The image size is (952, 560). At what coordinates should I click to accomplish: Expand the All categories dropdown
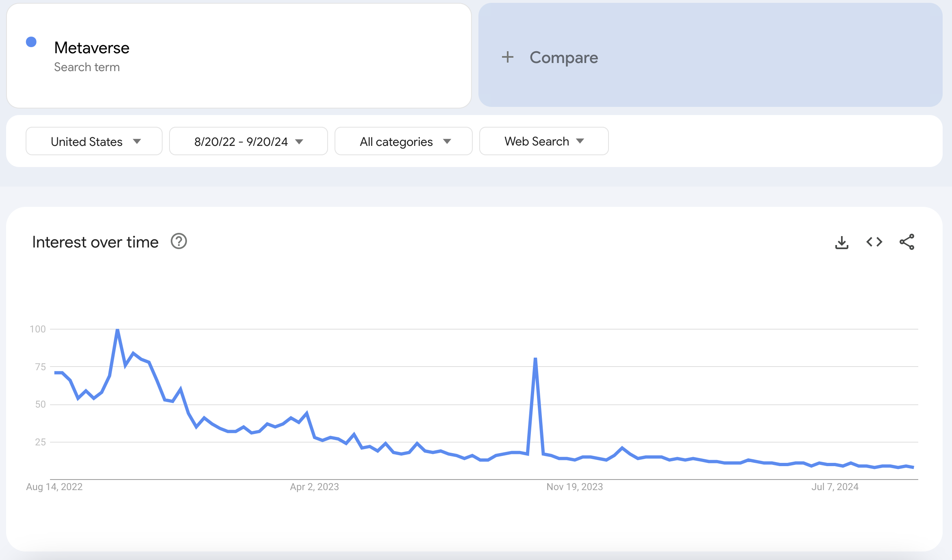point(403,141)
